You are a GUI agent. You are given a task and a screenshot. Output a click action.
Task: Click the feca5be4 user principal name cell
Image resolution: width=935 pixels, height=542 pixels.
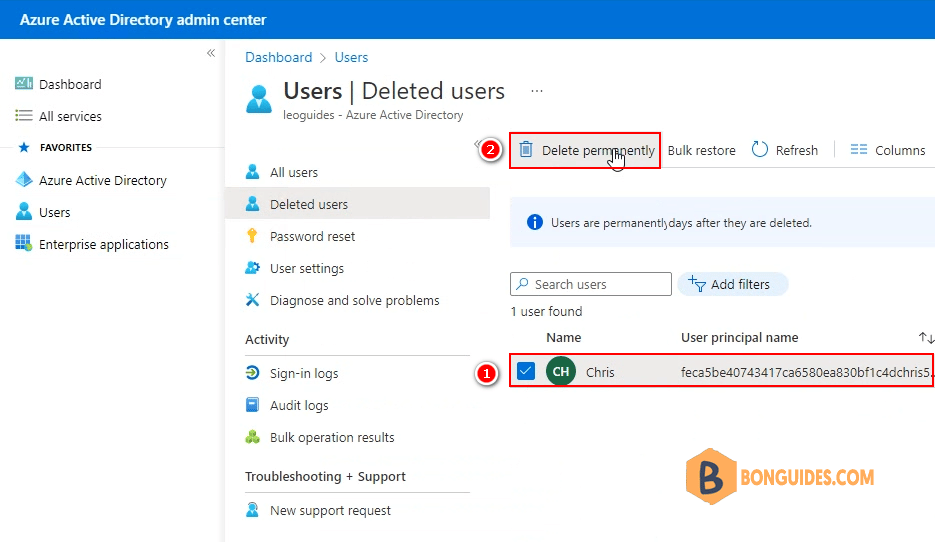(x=807, y=373)
